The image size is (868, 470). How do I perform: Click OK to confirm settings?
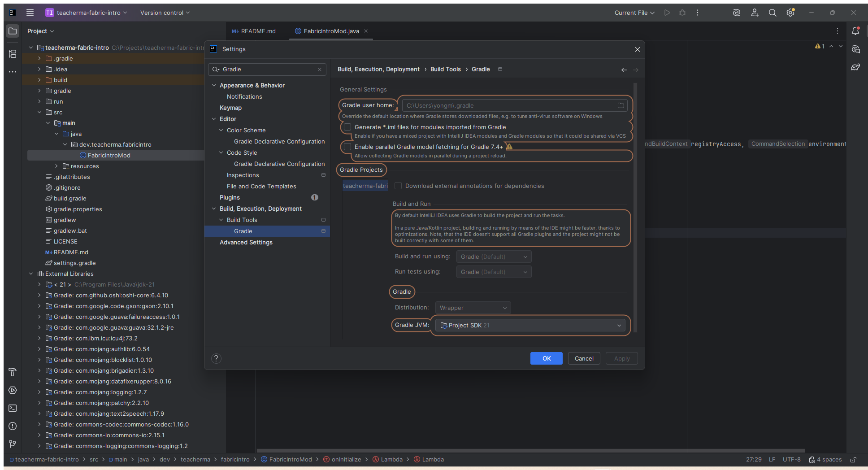click(547, 358)
